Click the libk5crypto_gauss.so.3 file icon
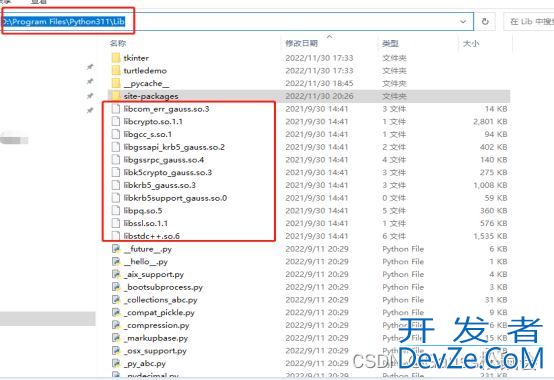The height and width of the screenshot is (380, 554). pos(116,172)
